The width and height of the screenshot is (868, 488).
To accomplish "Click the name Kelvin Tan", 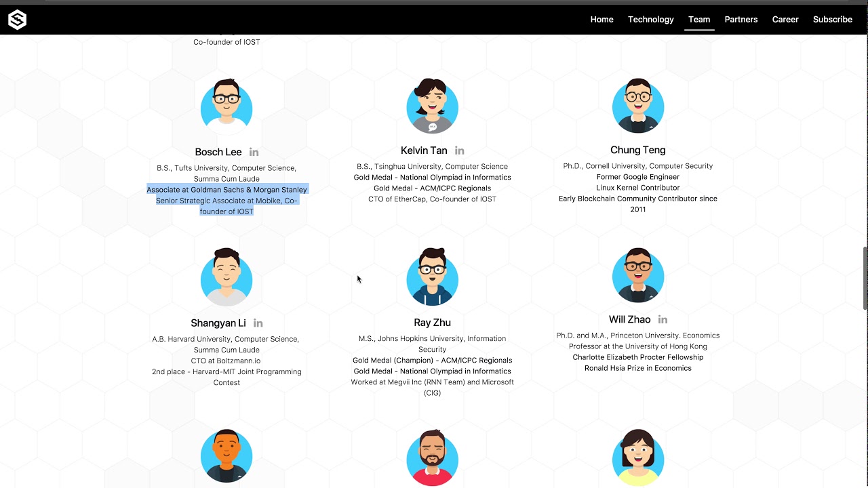I will coord(424,150).
